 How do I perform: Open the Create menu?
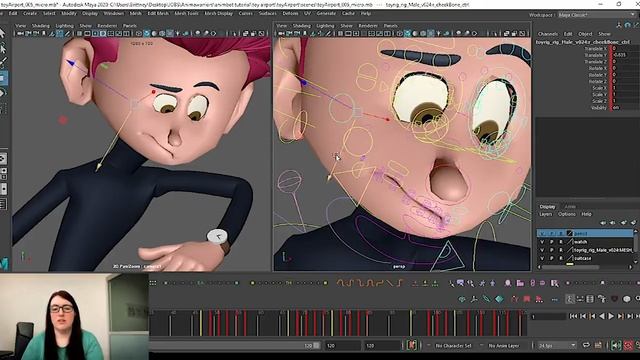click(30, 13)
